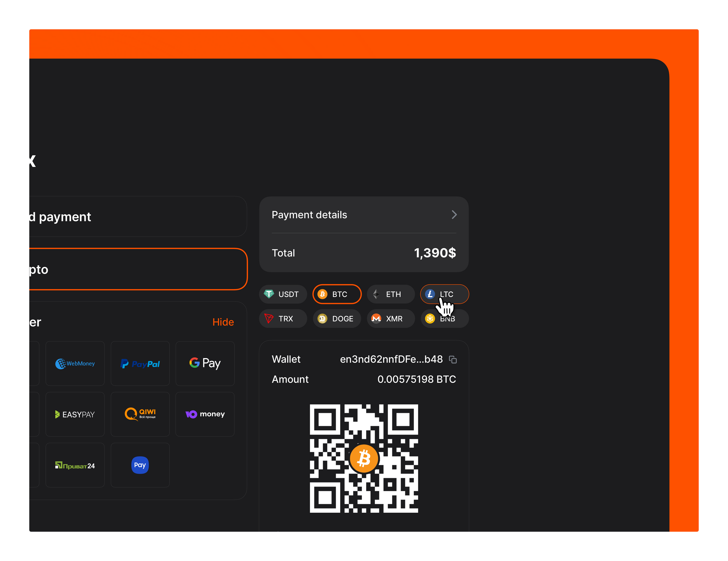Choose QIWI wallet provider
The image size is (728, 561).
(140, 414)
